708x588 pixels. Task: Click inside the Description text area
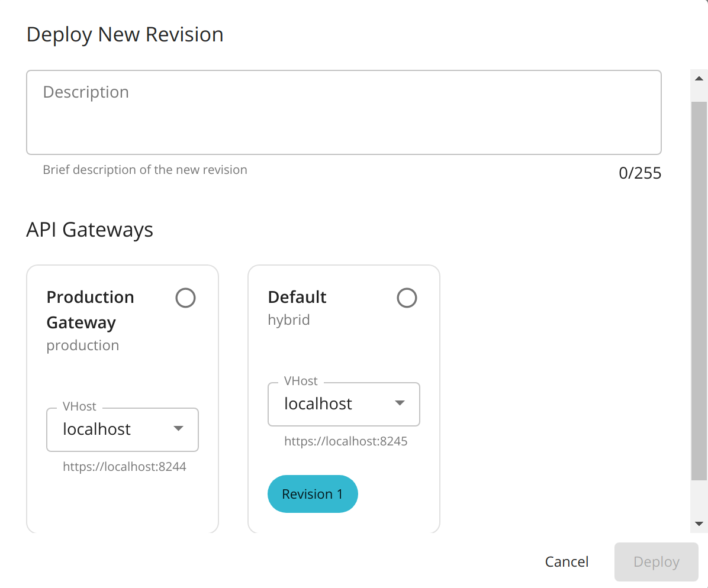pyautogui.click(x=343, y=112)
